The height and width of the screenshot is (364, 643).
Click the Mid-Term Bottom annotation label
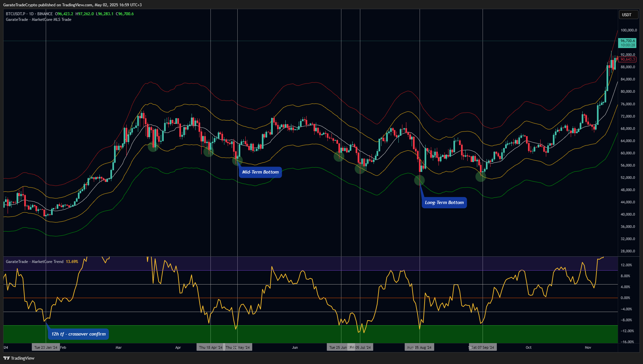(x=260, y=172)
